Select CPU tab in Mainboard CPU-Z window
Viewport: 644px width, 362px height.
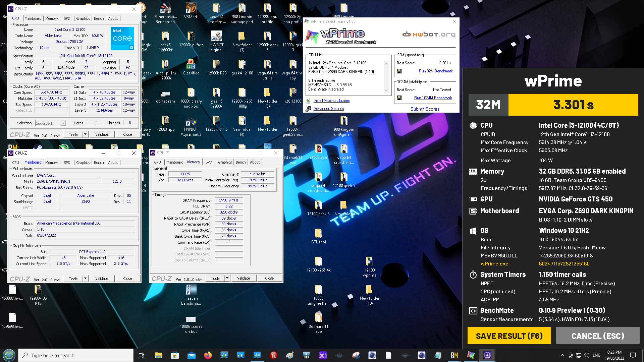16,163
